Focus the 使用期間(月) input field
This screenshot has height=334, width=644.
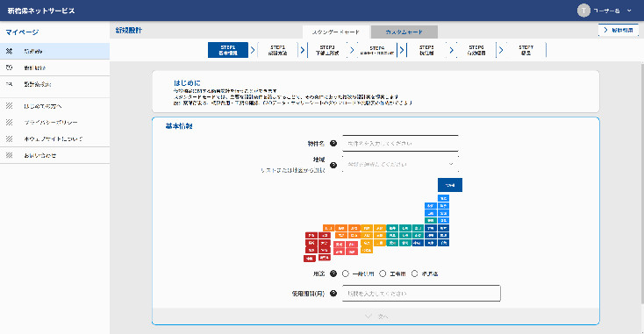click(x=421, y=294)
